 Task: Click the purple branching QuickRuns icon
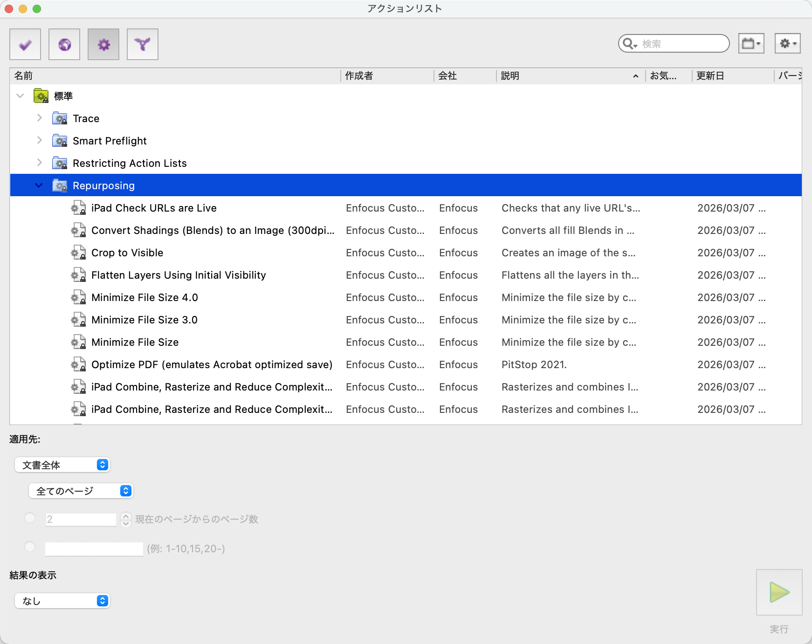click(x=143, y=45)
